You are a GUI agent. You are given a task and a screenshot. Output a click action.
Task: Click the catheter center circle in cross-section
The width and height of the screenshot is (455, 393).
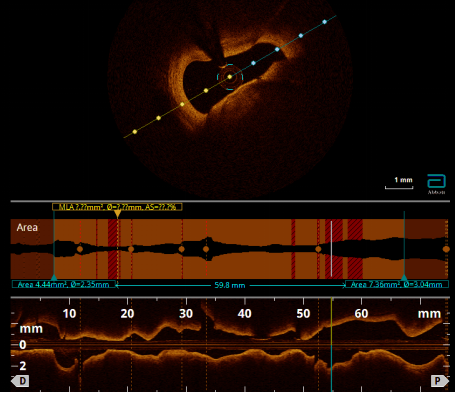230,77
